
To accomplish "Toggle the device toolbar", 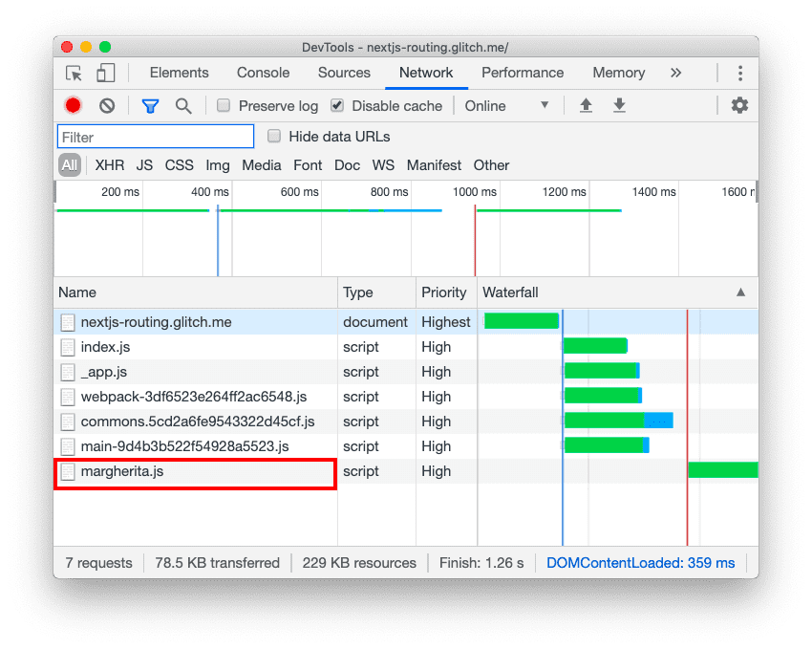I will 105,73.
